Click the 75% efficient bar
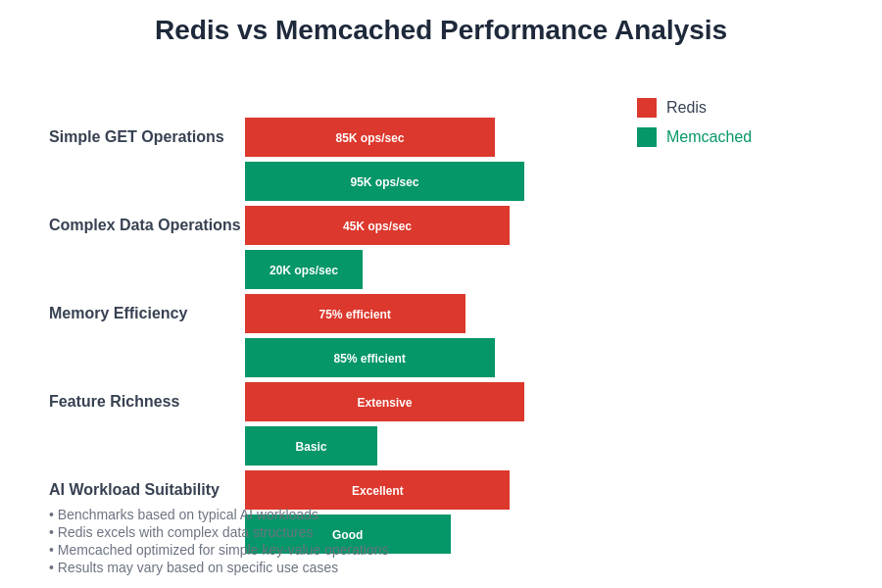Image resolution: width=882 pixels, height=588 pixels. click(355, 314)
